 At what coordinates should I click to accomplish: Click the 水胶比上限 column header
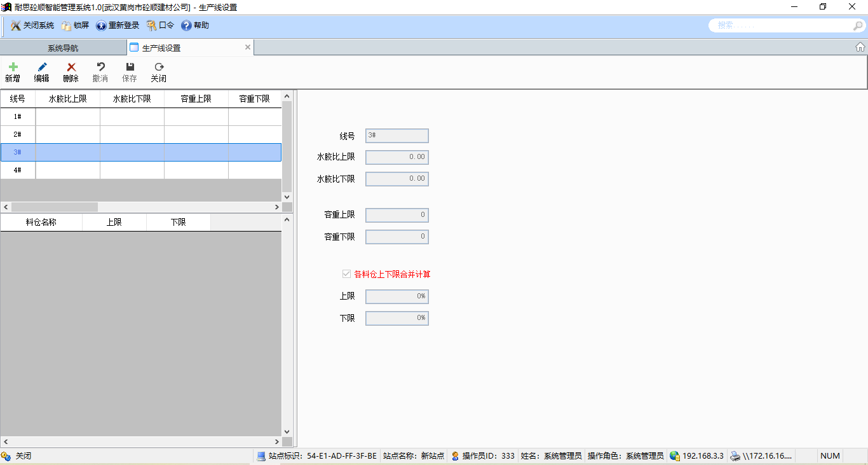(67, 99)
